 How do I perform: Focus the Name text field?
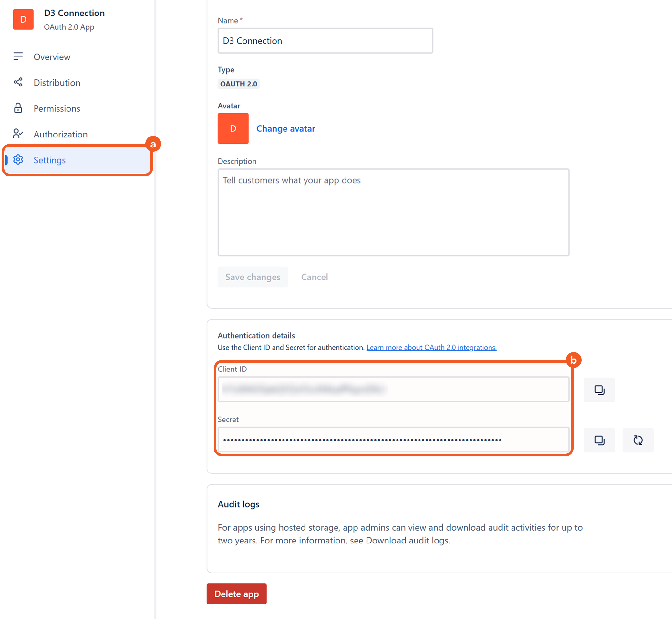(325, 41)
